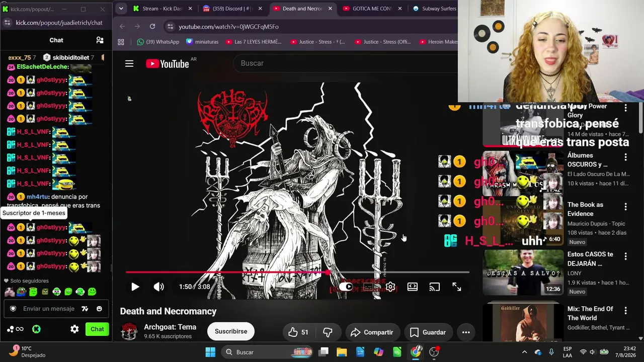Save video with Guardar button
Viewport: 644px width, 362px height.
[x=428, y=332]
